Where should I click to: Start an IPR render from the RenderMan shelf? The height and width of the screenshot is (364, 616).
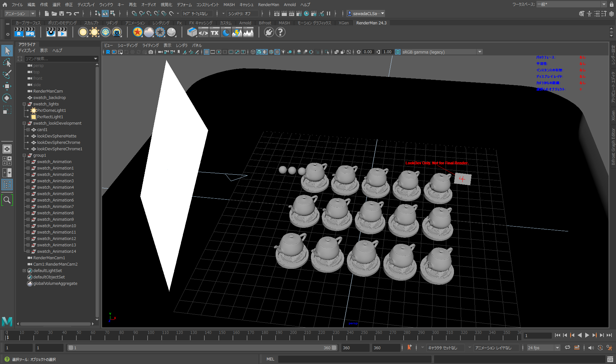click(x=30, y=32)
